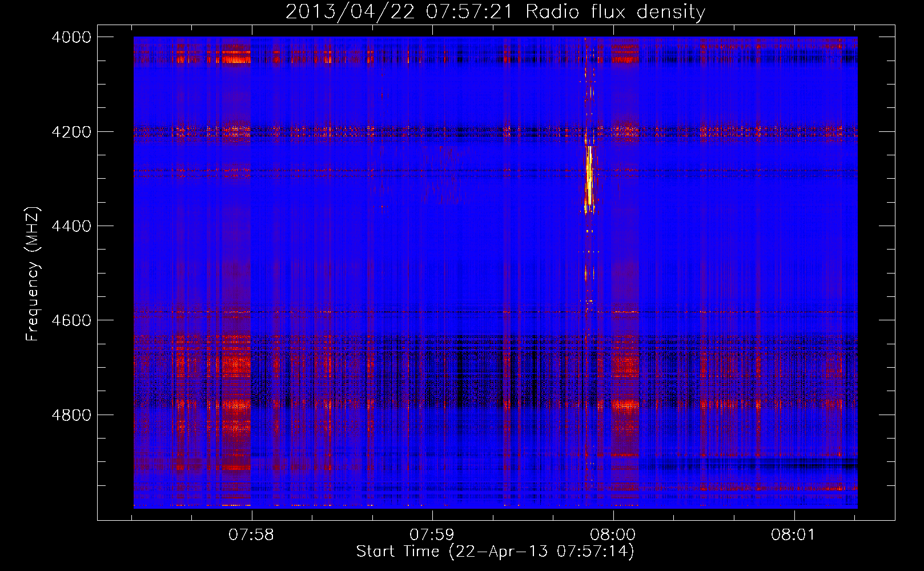Click the 4000 frequency tick label
The height and width of the screenshot is (571, 924).
click(x=71, y=37)
